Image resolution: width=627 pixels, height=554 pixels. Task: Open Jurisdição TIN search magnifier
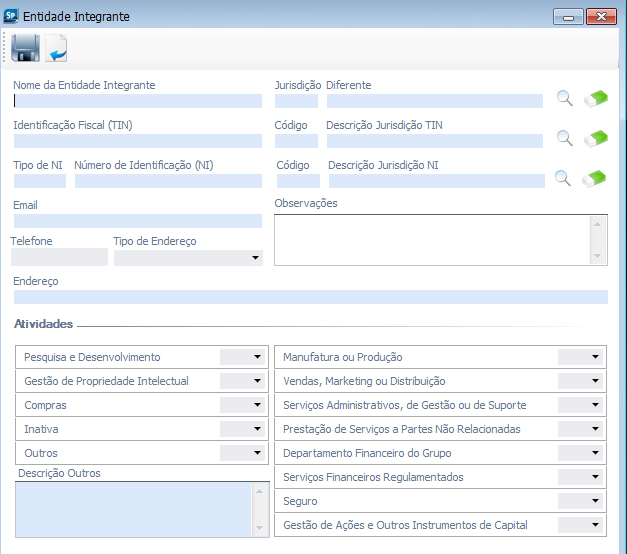pos(565,138)
